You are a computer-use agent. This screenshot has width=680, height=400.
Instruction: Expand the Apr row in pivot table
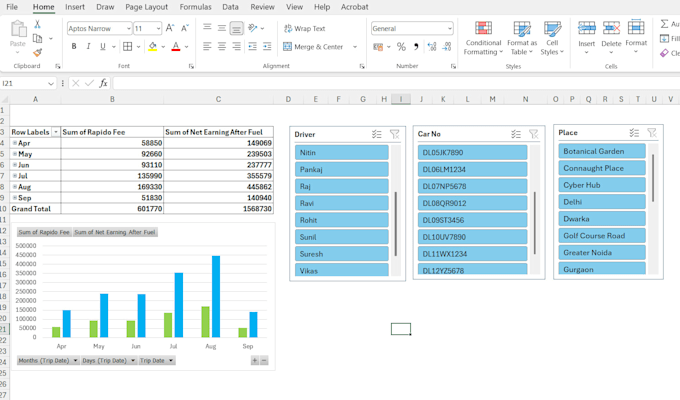click(x=15, y=143)
